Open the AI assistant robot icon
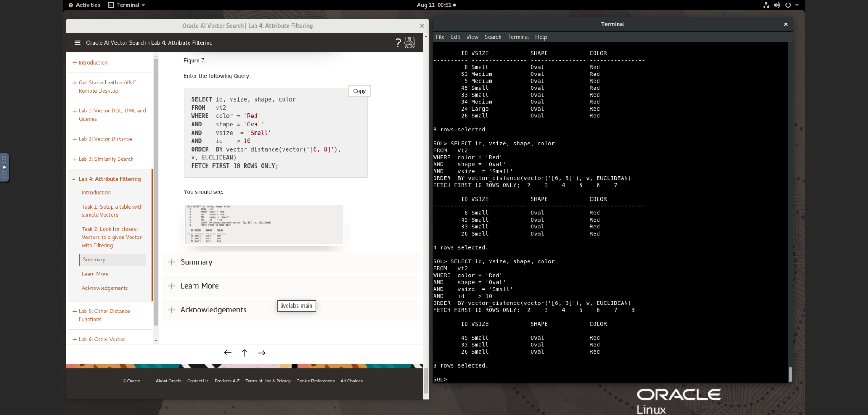 click(x=409, y=43)
